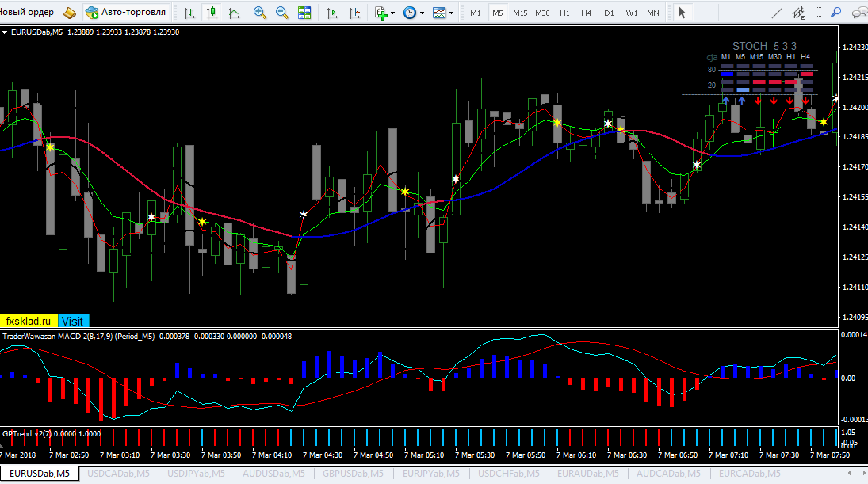The image size is (868, 484).
Task: Zoom in on the chart
Action: tap(260, 12)
